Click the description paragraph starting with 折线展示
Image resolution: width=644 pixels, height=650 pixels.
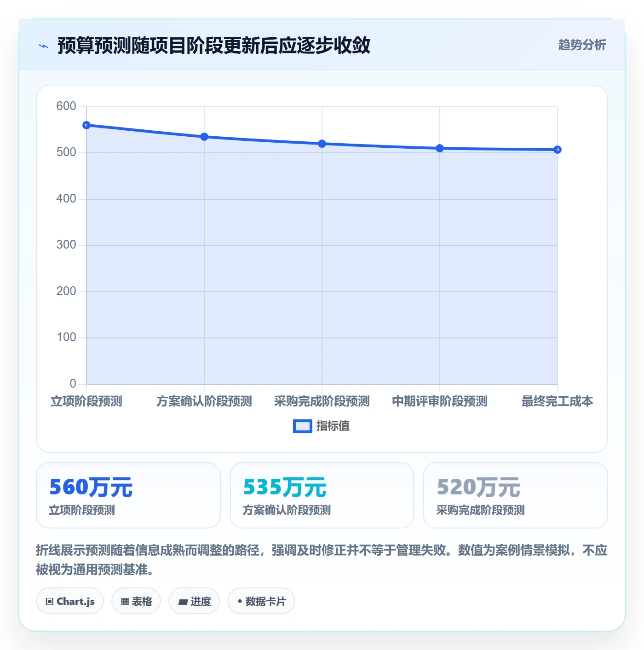(322, 560)
